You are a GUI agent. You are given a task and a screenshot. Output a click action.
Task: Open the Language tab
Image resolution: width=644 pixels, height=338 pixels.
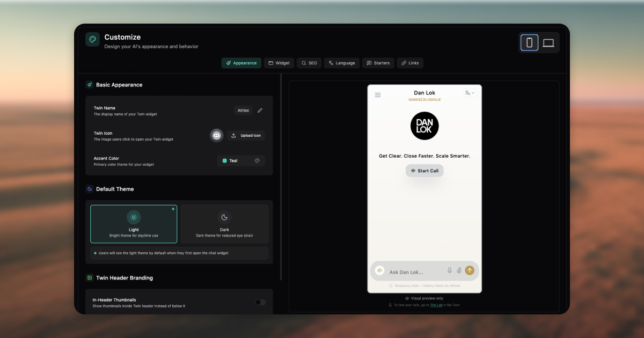(342, 63)
